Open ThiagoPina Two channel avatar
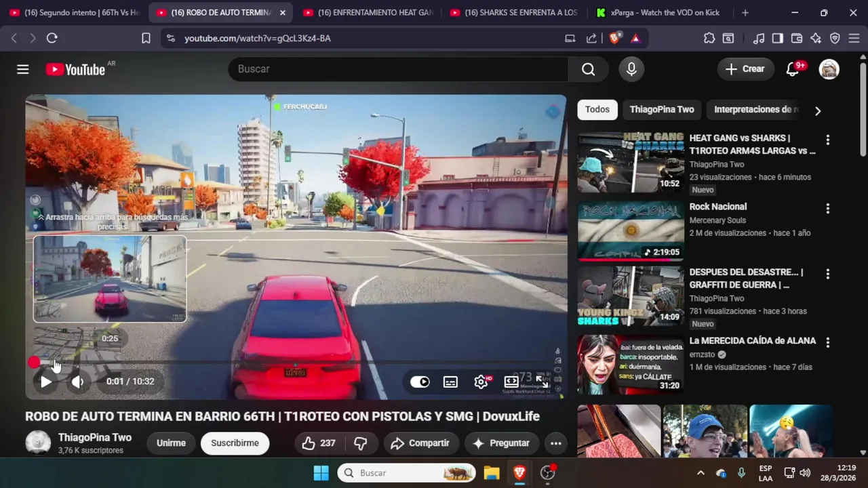This screenshot has height=488, width=868. [x=38, y=443]
